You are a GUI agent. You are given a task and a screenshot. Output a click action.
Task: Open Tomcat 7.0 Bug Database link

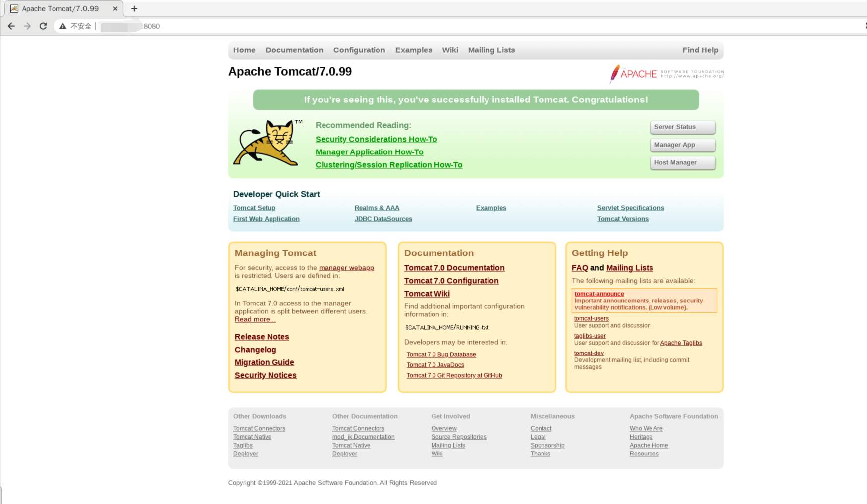[441, 354]
